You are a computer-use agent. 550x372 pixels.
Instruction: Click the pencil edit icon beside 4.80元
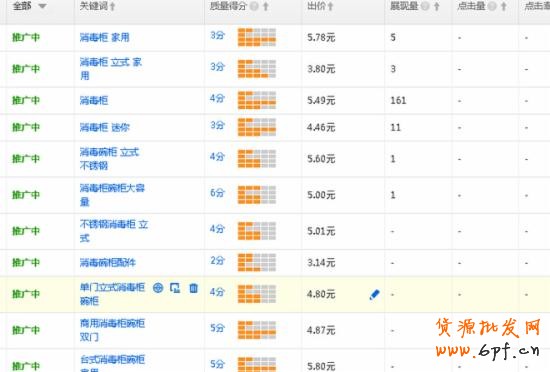[374, 295]
